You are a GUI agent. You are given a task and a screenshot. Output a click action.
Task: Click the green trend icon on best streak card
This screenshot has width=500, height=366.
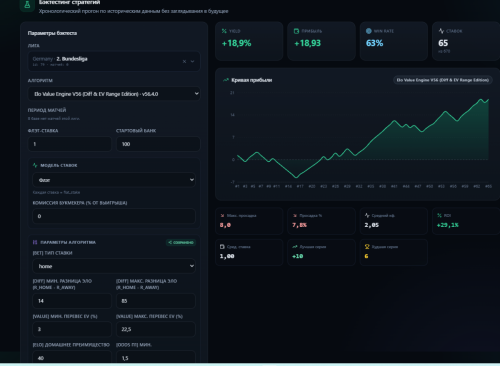[x=295, y=247]
